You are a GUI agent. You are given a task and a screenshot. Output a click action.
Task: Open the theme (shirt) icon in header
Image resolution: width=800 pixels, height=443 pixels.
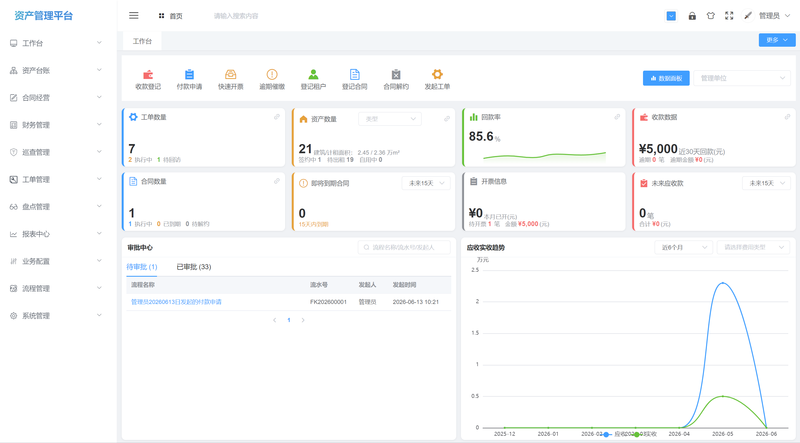(710, 16)
